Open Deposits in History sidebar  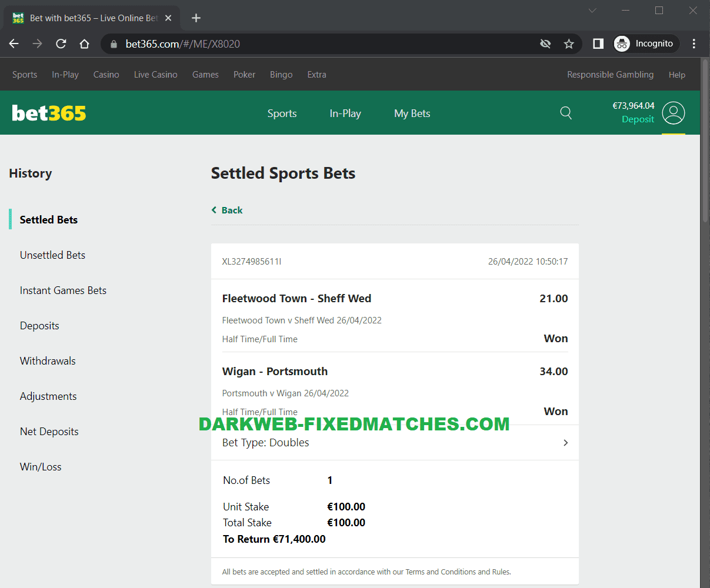coord(39,326)
